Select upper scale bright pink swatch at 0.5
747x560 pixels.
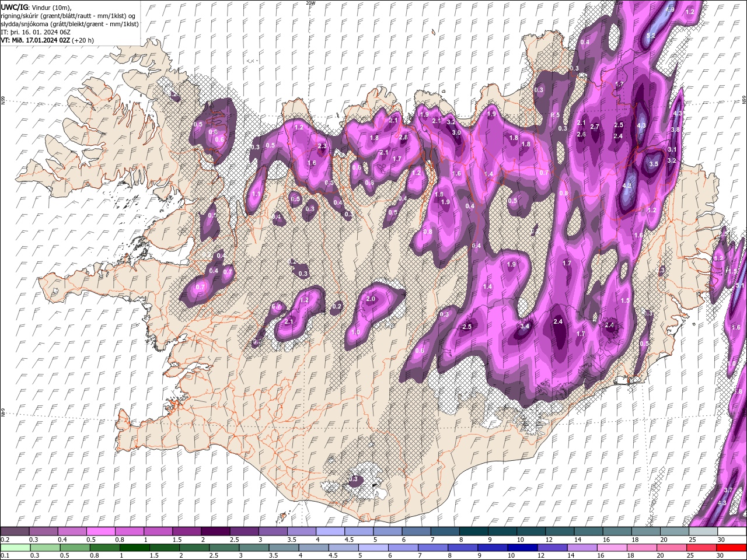pyautogui.click(x=100, y=531)
